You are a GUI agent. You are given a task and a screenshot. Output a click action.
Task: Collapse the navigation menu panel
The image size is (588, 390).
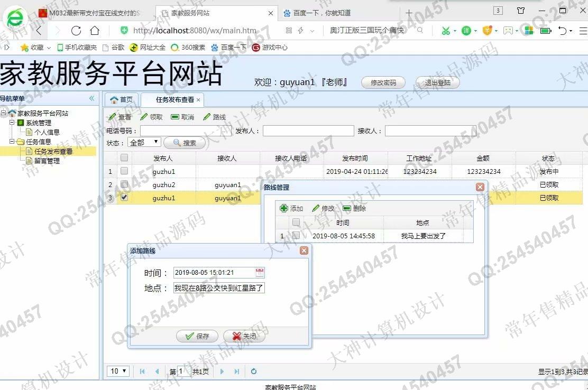tap(91, 98)
